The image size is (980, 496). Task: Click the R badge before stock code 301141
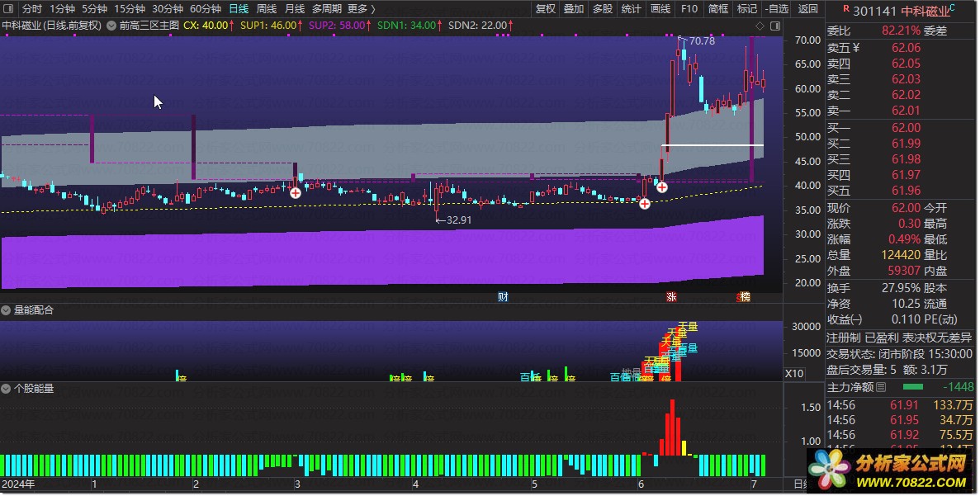846,9
